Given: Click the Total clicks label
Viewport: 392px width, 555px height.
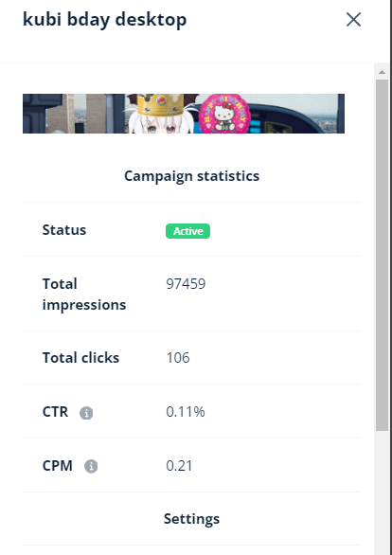Looking at the screenshot, I should coord(80,358).
